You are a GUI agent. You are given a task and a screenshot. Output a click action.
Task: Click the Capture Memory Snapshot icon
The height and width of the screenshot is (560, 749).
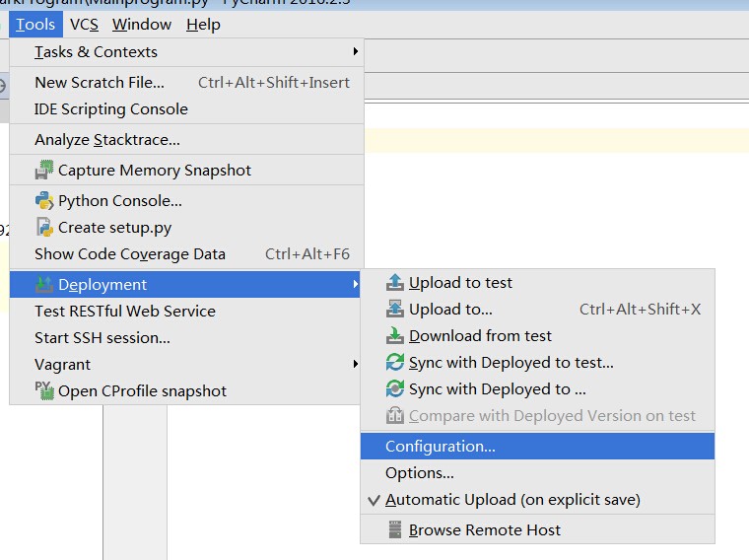[44, 171]
